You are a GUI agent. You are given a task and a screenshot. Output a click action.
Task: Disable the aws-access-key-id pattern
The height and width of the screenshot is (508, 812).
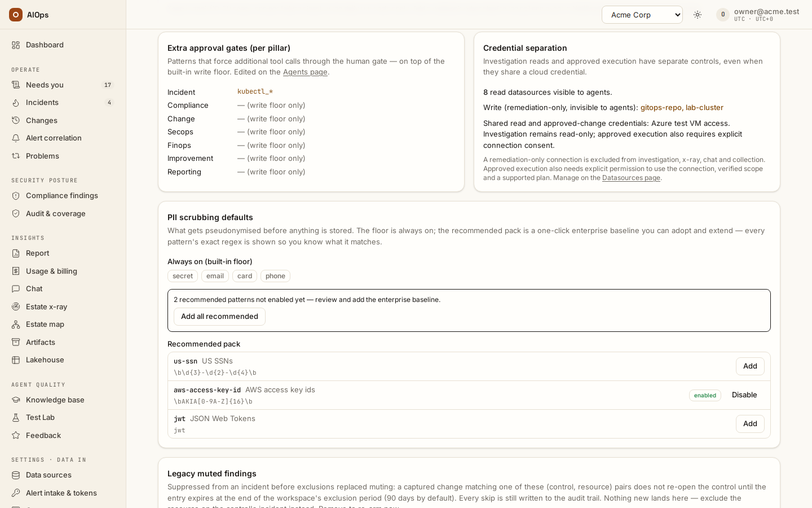tap(744, 395)
